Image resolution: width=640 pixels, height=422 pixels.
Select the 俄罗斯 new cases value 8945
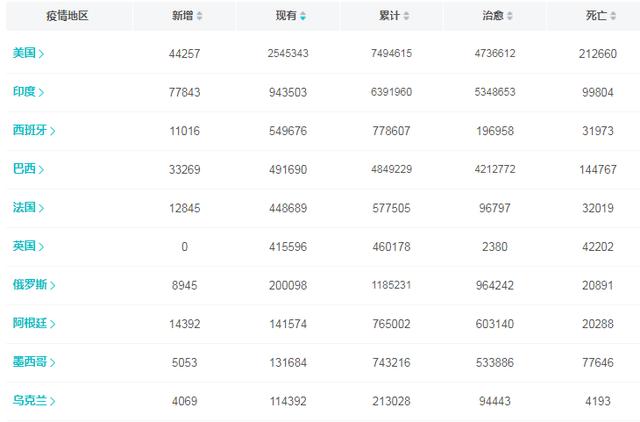point(184,286)
